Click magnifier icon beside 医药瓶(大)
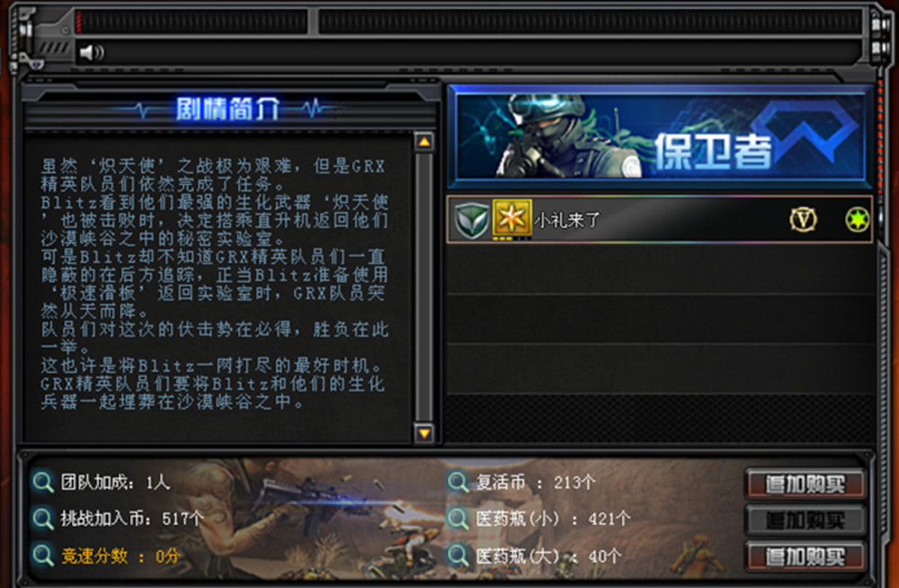This screenshot has height=588, width=899. pyautogui.click(x=458, y=556)
